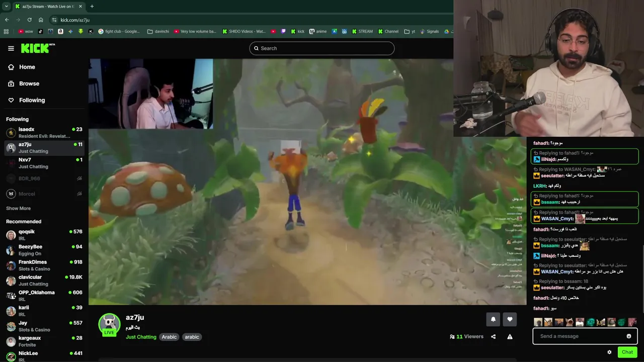Click the browser home button
This screenshot has width=644, height=362.
click(41, 20)
